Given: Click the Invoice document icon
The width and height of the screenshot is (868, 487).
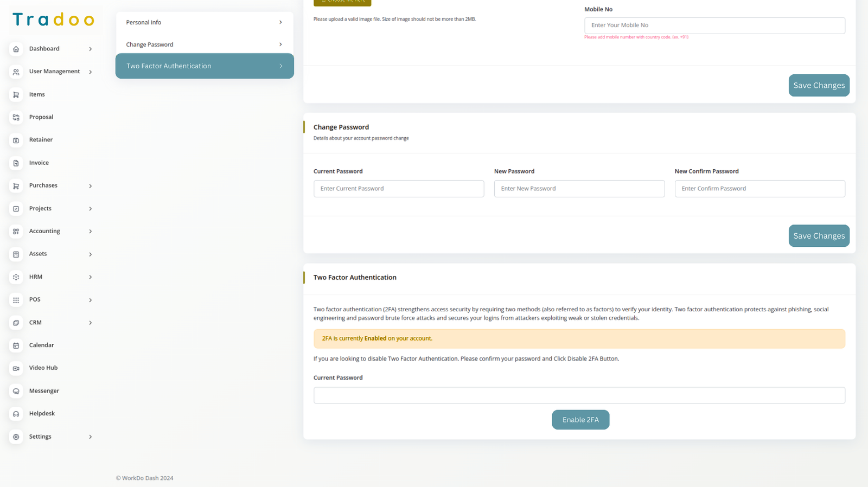Looking at the screenshot, I should pyautogui.click(x=16, y=163).
